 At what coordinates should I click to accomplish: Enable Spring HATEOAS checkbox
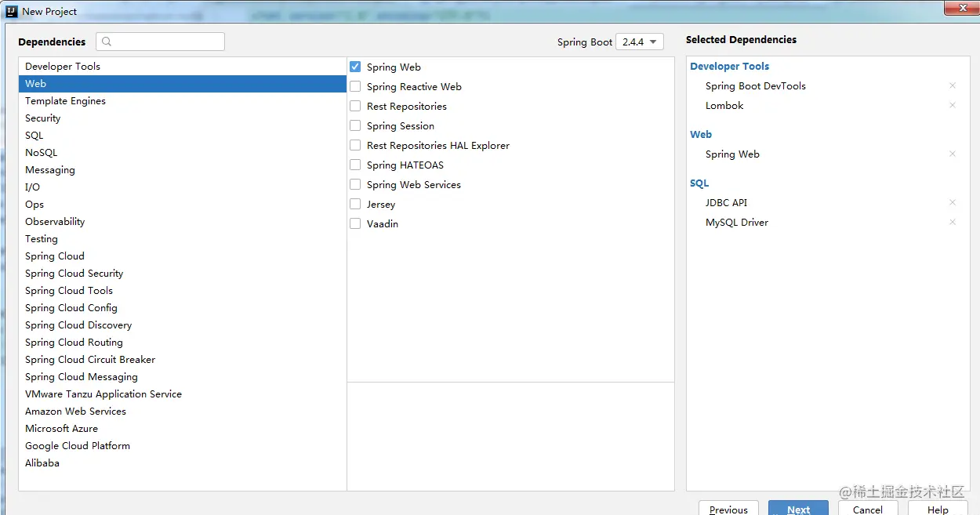point(355,165)
